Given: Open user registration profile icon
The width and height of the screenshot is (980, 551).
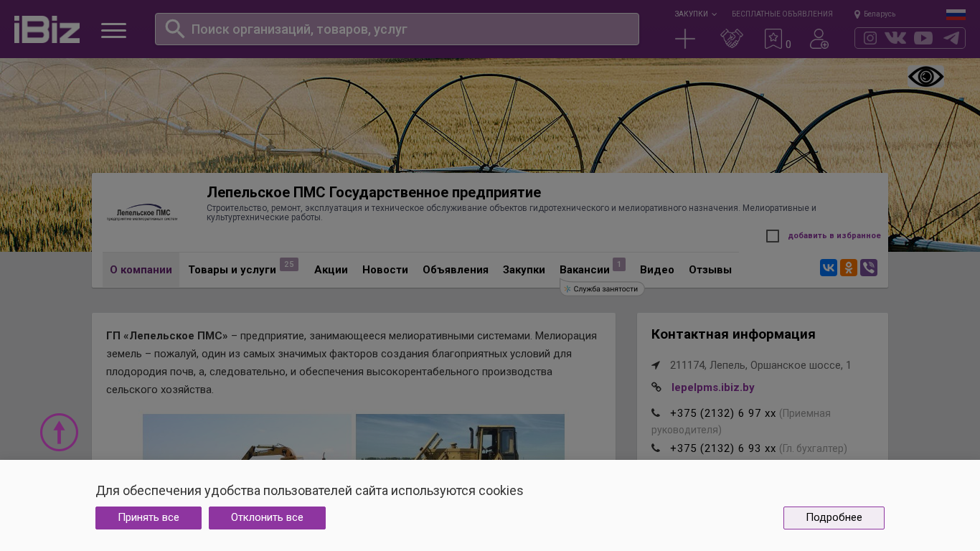Looking at the screenshot, I should pyautogui.click(x=819, y=39).
